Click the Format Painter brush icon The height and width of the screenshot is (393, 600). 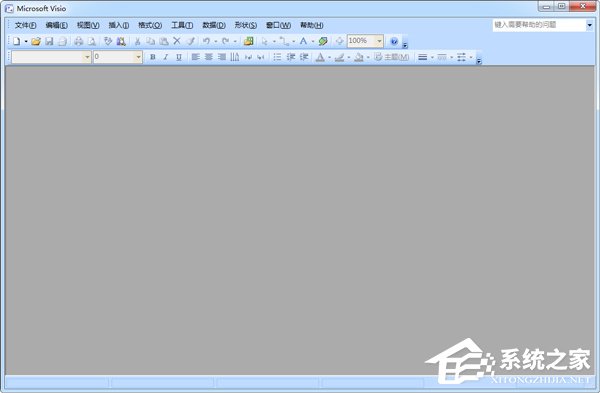191,41
